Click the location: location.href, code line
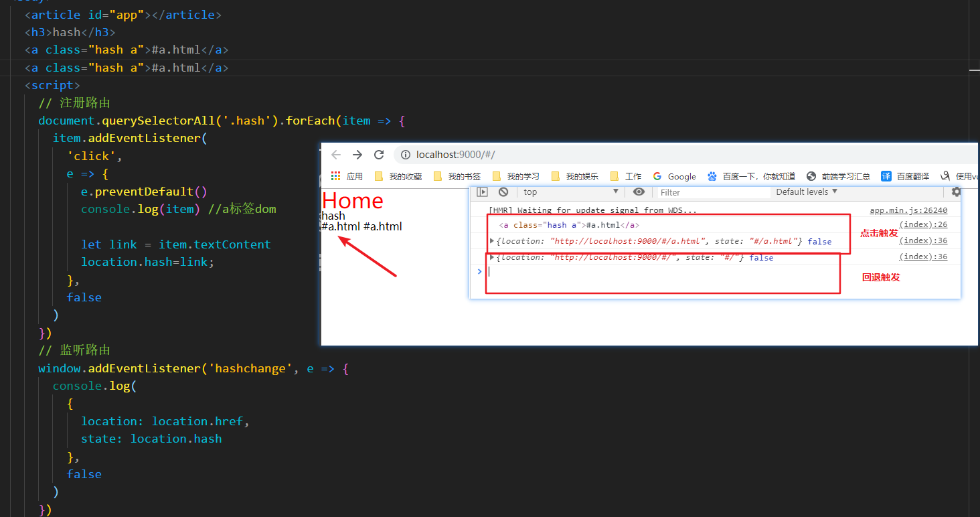 tap(165, 421)
